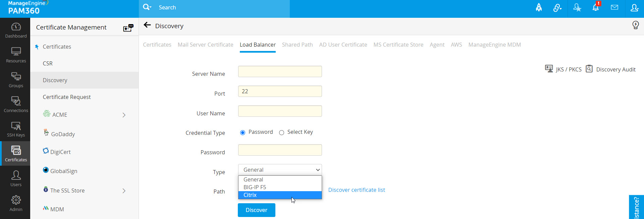Image resolution: width=644 pixels, height=219 pixels.
Task: Click the ACME logo icon
Action: point(47,114)
